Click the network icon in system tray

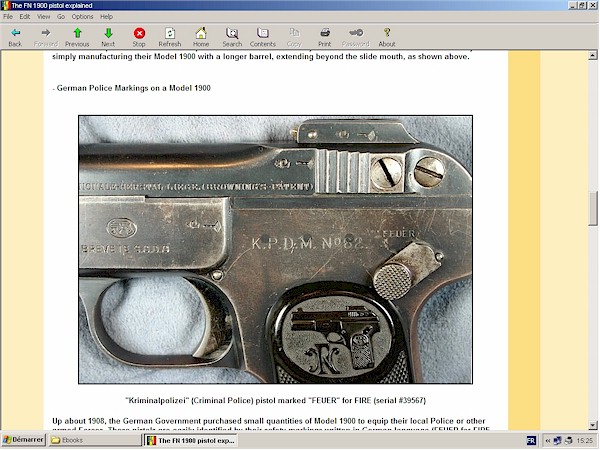pyautogui.click(x=558, y=440)
